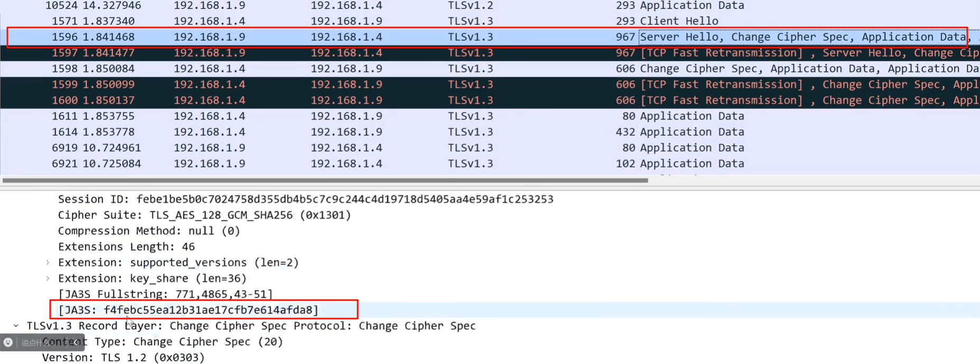Viewport: 980px width, 364px height.
Task: Select packet 6921 in the packet list
Action: pos(490,164)
